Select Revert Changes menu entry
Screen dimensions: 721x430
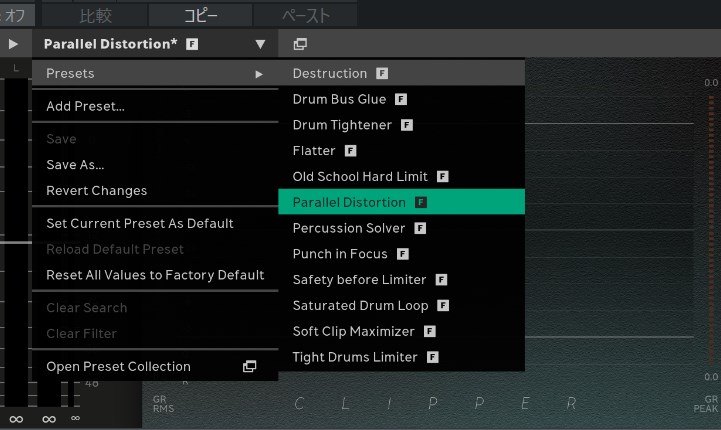pyautogui.click(x=96, y=191)
